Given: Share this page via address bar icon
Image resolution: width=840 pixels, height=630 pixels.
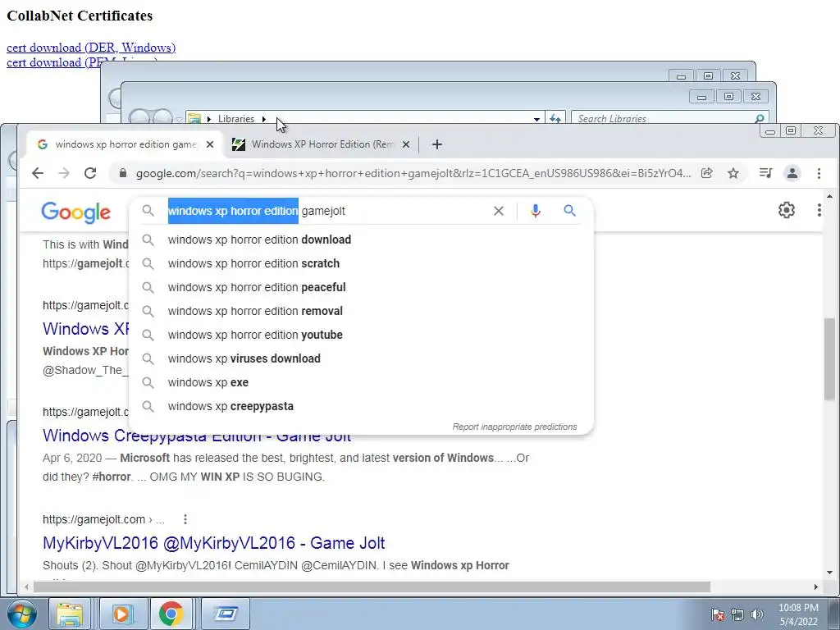Looking at the screenshot, I should (706, 173).
